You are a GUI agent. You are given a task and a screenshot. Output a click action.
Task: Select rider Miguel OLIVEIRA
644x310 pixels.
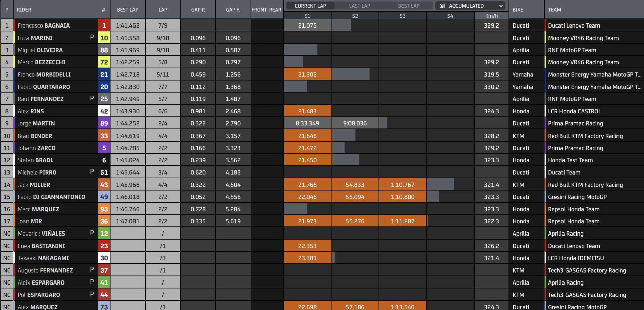(40, 50)
